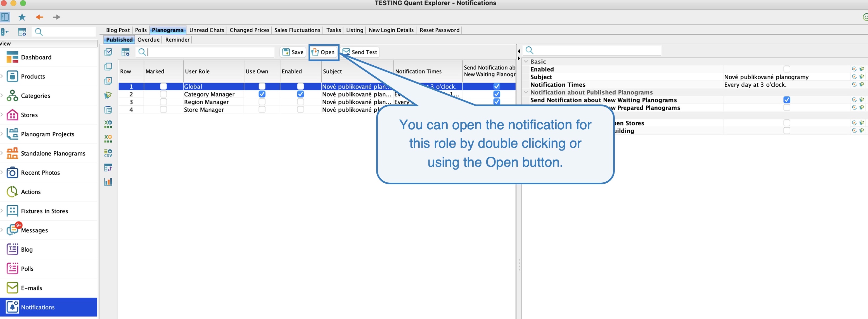Click the blue star favorites icon
Screen dimensions: 868x319
(x=22, y=17)
